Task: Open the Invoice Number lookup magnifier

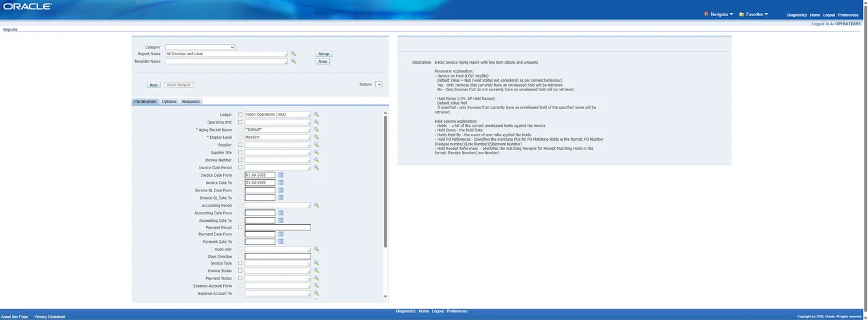Action: (x=316, y=160)
